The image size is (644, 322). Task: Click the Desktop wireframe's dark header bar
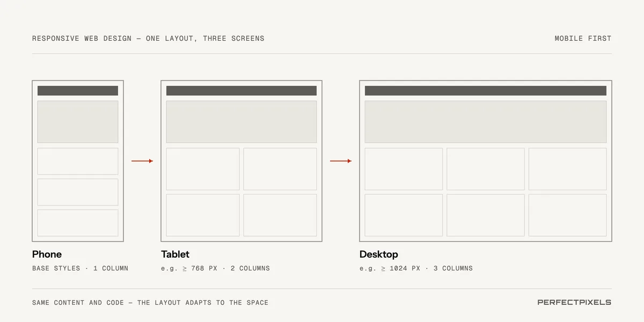[x=486, y=91]
